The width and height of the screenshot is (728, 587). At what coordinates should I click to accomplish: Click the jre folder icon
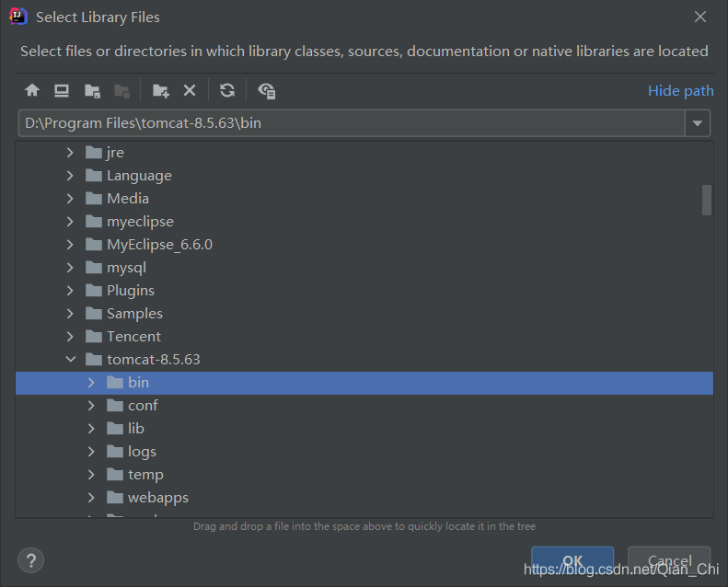94,152
